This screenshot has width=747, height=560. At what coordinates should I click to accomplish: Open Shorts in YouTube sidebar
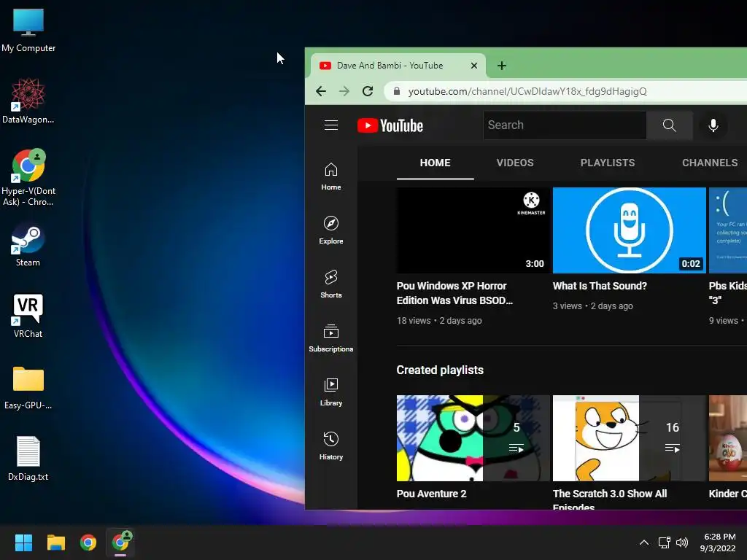(x=330, y=284)
